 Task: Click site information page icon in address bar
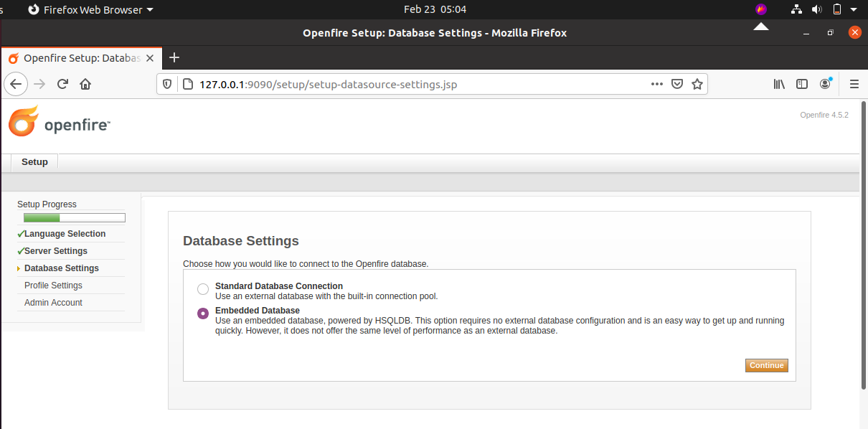point(187,84)
